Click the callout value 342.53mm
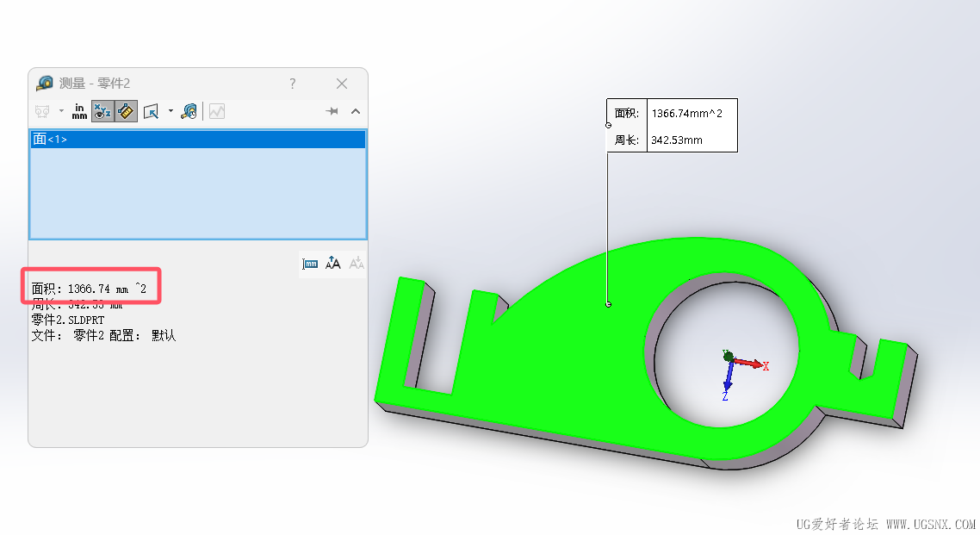Viewport: 980px width, 535px height. tap(677, 140)
